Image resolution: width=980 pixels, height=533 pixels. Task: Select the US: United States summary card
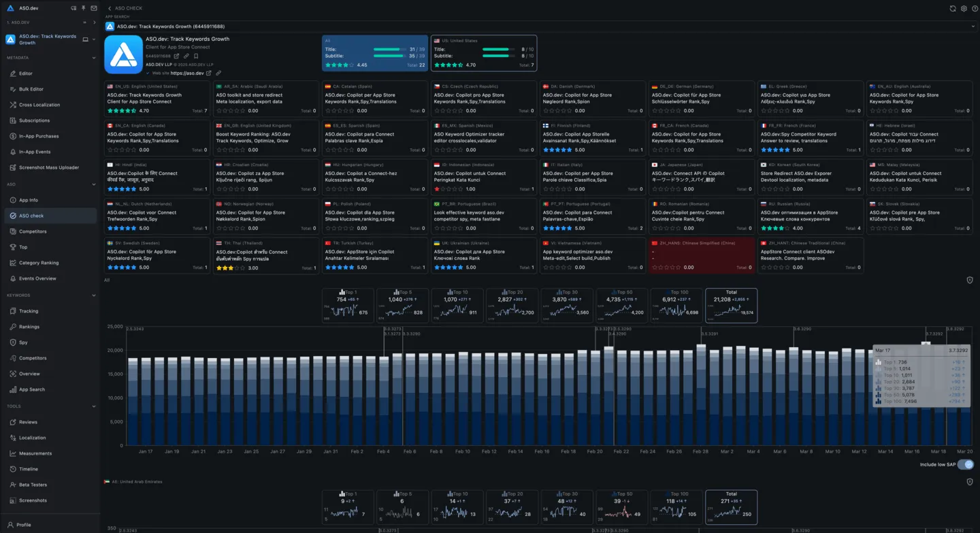(x=483, y=53)
